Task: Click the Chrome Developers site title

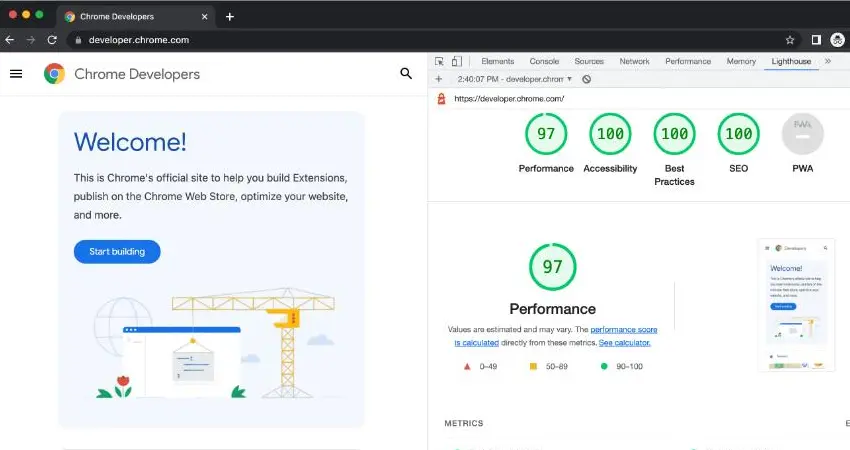Action: point(137,74)
